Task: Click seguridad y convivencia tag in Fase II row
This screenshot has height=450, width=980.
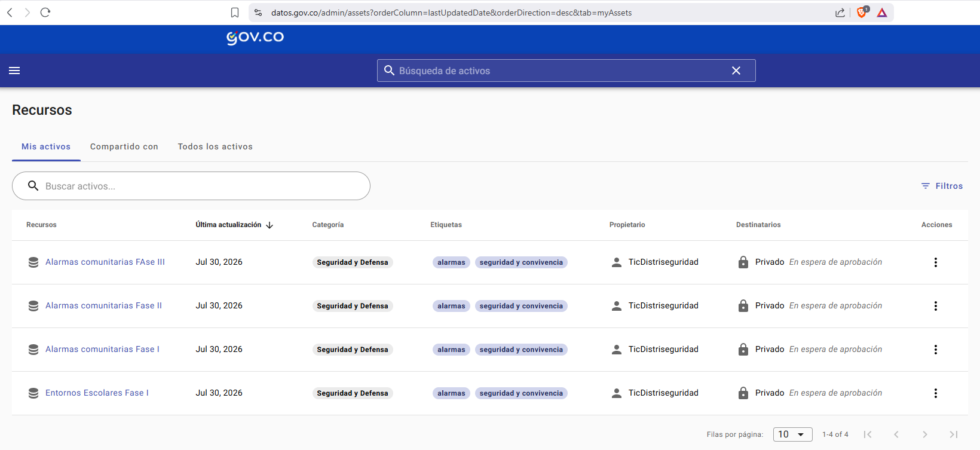Action: click(521, 306)
